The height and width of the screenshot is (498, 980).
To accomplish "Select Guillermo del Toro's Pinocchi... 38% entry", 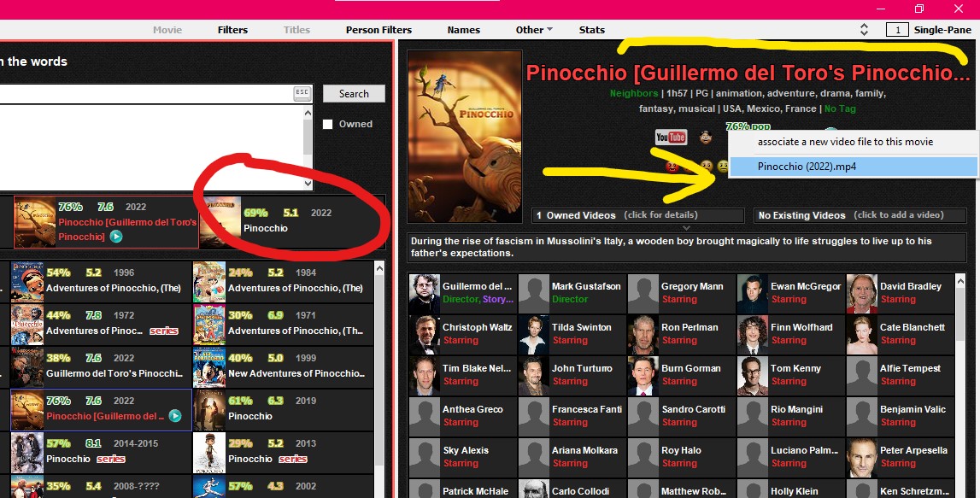I will tap(100, 366).
